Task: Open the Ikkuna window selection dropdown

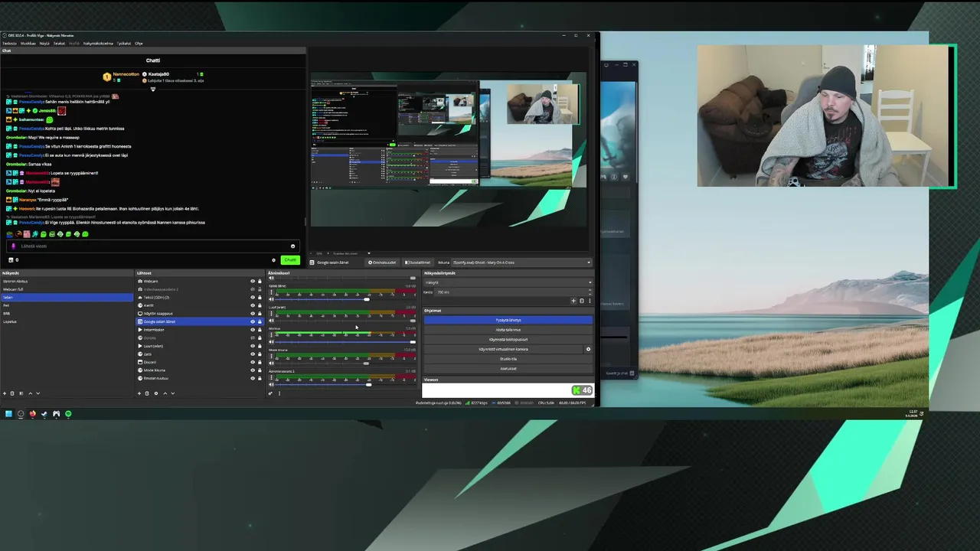Action: click(x=521, y=262)
